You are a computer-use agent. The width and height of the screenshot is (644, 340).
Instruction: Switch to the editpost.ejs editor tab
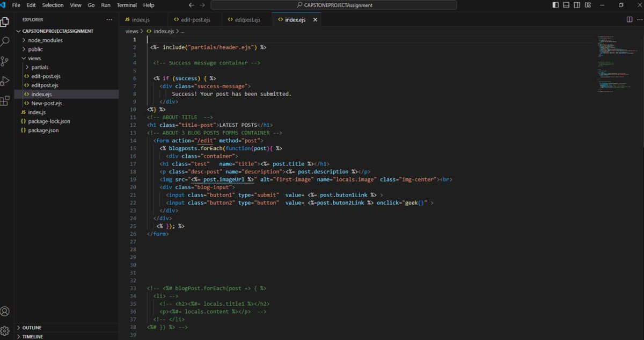[246, 19]
